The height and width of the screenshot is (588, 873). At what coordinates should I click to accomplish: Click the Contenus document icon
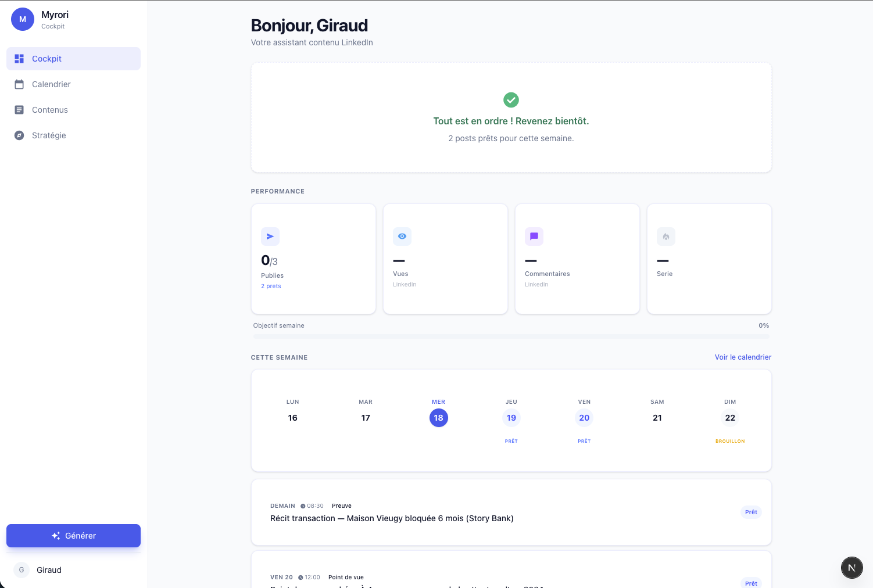pos(19,110)
